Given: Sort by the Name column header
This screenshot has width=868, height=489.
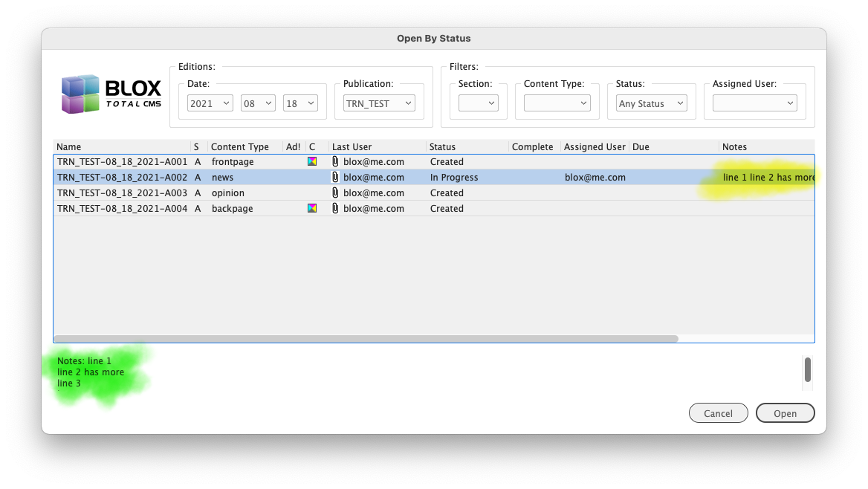Looking at the screenshot, I should pyautogui.click(x=122, y=146).
